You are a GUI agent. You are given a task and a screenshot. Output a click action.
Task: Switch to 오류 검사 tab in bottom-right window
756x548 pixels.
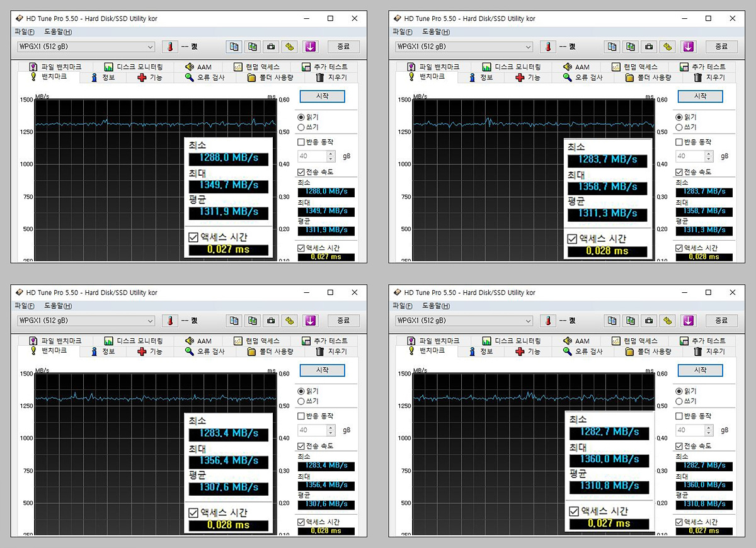tap(582, 351)
